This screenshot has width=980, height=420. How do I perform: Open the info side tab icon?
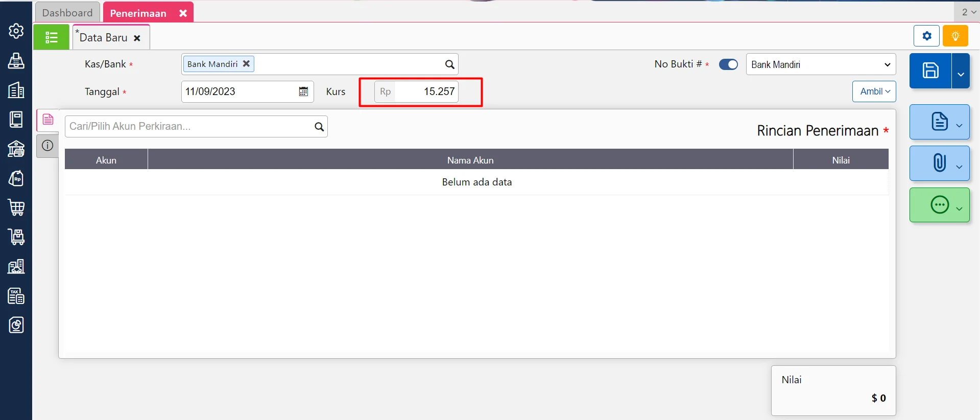tap(47, 146)
